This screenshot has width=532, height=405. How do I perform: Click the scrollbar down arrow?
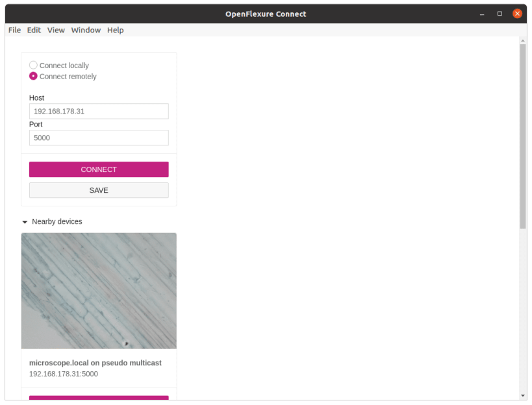[523, 395]
